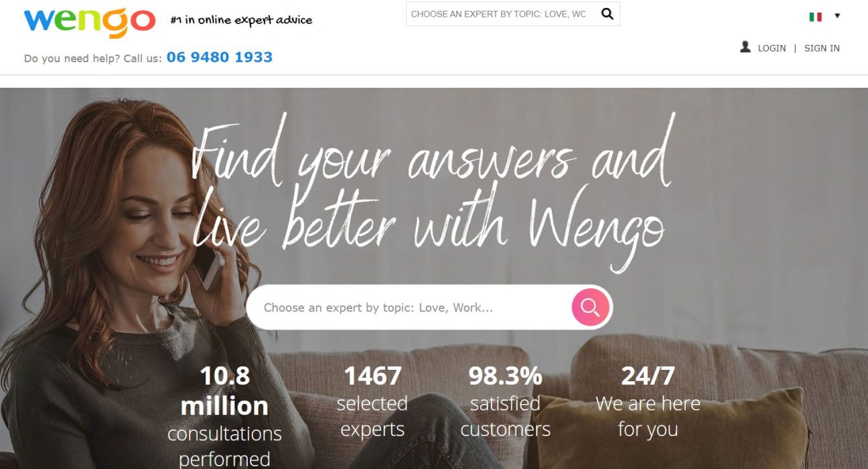Viewport: 868px width, 469px height.
Task: Click the 24/7 'We are here for you' text
Action: coord(648,402)
